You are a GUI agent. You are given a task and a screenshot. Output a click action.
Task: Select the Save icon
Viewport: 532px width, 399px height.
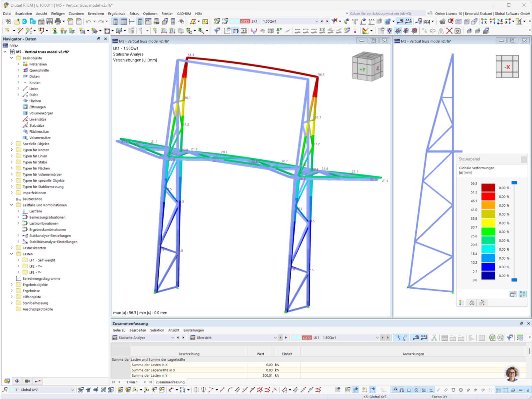tap(49, 21)
